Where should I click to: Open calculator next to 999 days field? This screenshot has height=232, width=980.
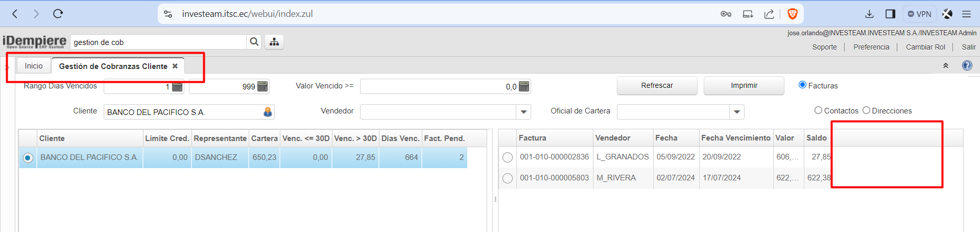click(x=262, y=86)
